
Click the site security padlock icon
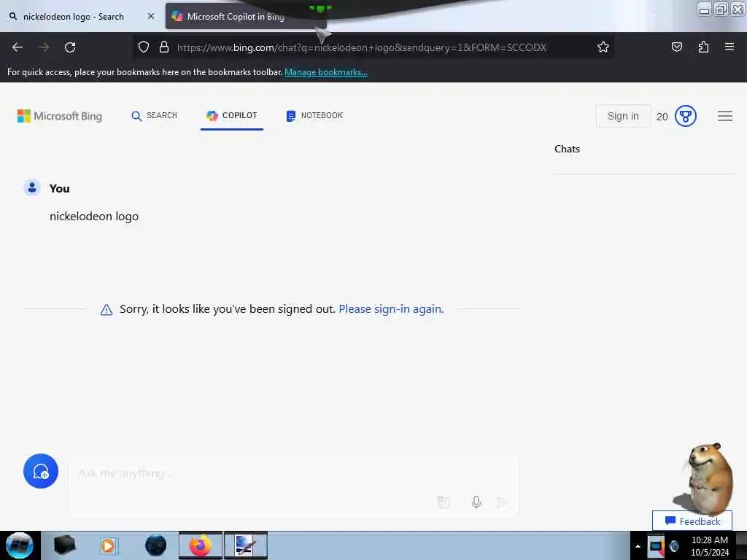(x=164, y=47)
